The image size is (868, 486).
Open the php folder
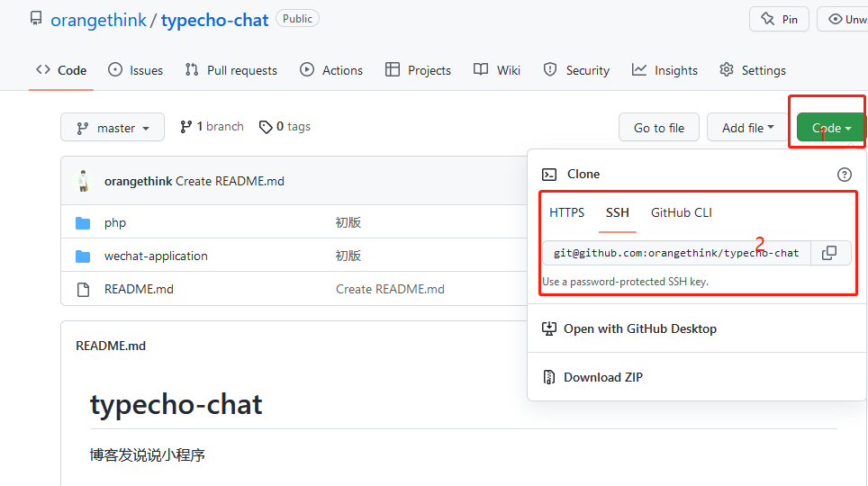click(115, 222)
